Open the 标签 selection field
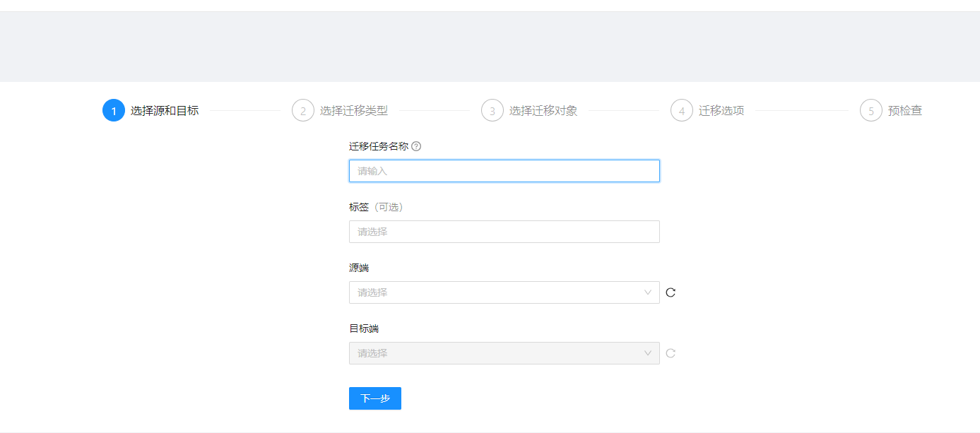Viewport: 980px width, 433px height. click(x=504, y=232)
